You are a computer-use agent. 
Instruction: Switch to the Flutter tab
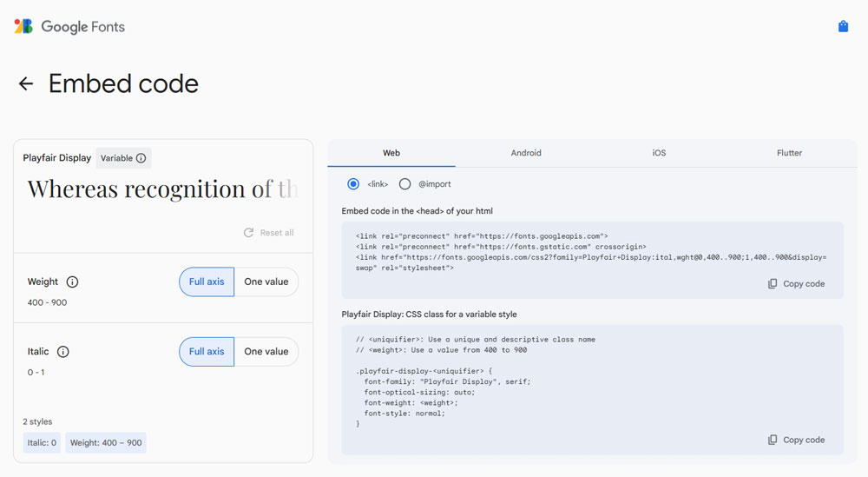pyautogui.click(x=789, y=153)
